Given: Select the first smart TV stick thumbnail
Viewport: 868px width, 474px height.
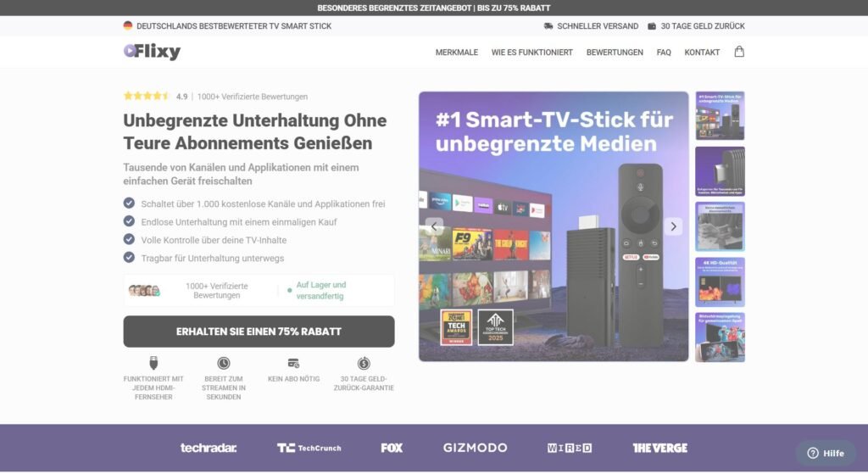Looking at the screenshot, I should pyautogui.click(x=720, y=115).
